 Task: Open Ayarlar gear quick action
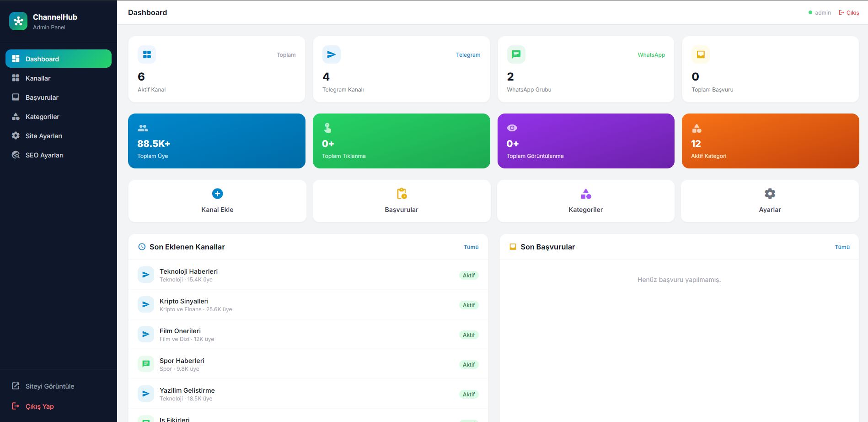770,201
